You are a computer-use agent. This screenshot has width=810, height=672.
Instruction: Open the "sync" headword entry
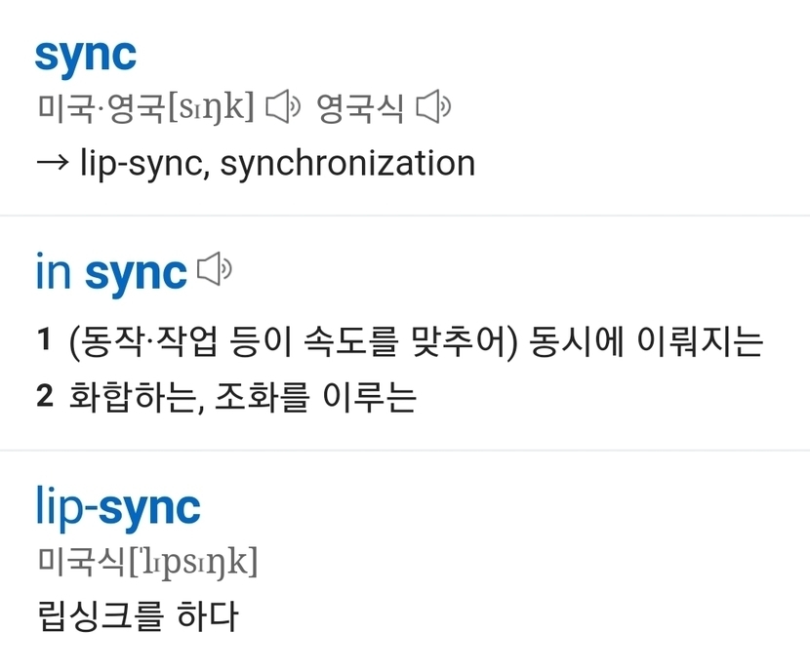[x=86, y=55]
